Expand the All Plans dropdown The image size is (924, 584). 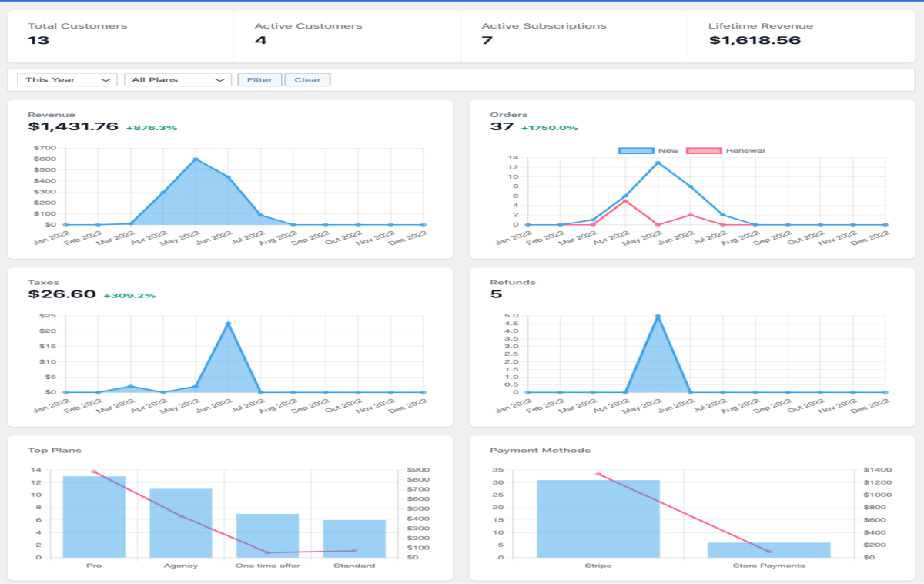(178, 79)
